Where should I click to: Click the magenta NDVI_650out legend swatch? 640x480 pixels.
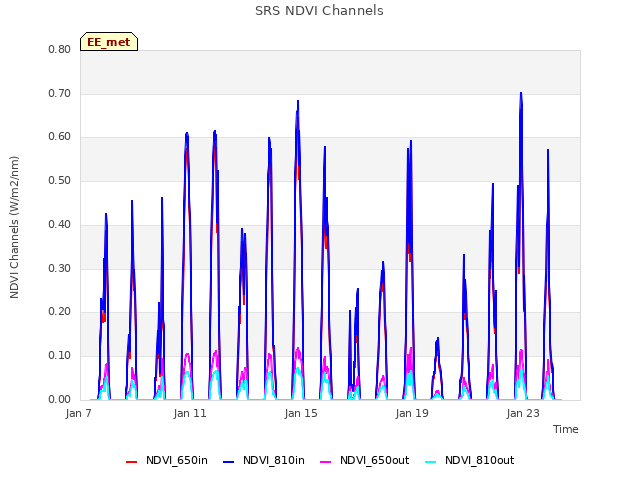pyautogui.click(x=326, y=462)
